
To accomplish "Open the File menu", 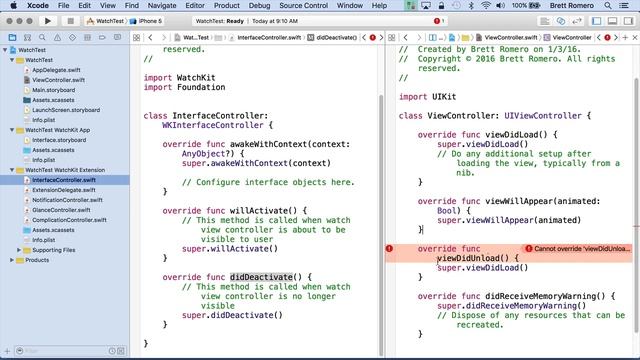I will pos(63,6).
